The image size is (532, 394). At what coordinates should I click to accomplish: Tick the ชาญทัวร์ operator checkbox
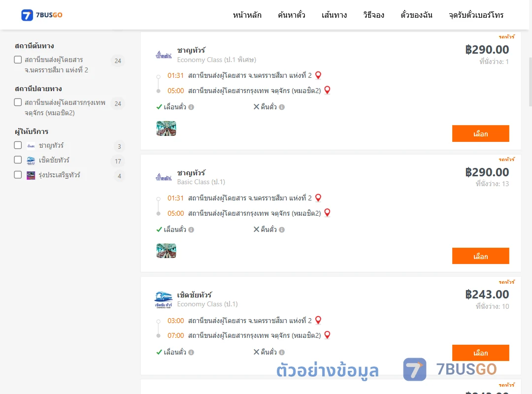[18, 145]
